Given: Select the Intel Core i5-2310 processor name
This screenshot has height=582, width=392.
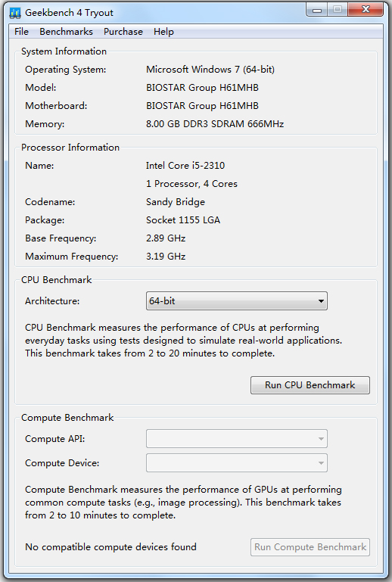Looking at the screenshot, I should tap(185, 166).
